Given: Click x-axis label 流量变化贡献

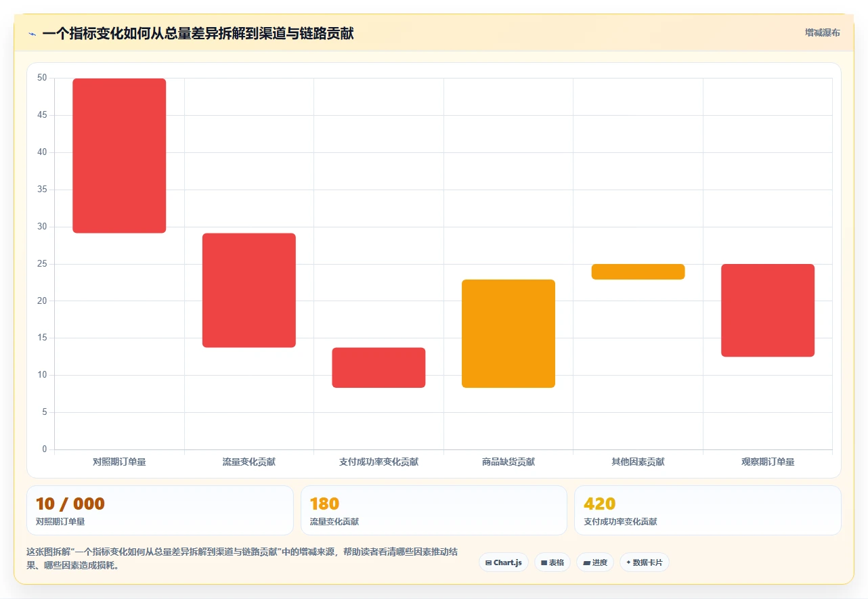Looking at the screenshot, I should pos(249,462).
